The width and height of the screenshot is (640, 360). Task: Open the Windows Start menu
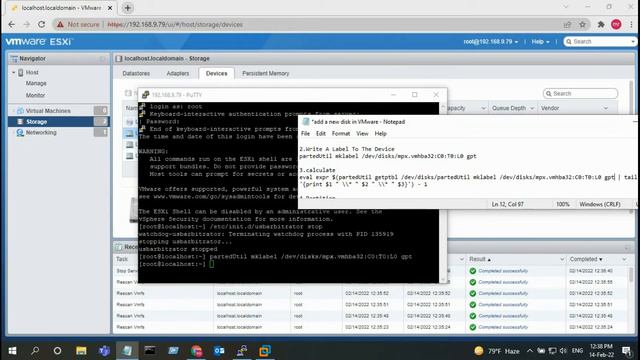[12, 351]
